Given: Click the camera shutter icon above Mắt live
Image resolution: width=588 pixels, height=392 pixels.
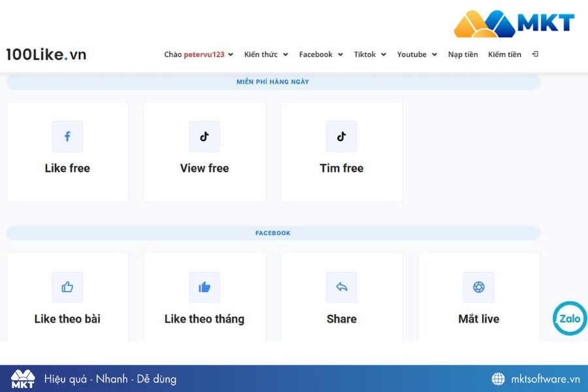Looking at the screenshot, I should (x=478, y=287).
